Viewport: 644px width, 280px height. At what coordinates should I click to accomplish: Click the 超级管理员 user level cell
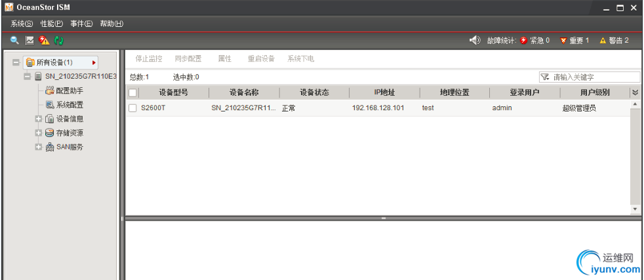click(x=580, y=108)
